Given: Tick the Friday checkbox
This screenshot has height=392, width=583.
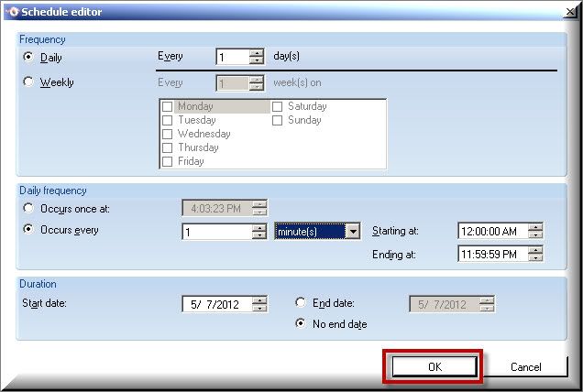Looking at the screenshot, I should point(168,161).
